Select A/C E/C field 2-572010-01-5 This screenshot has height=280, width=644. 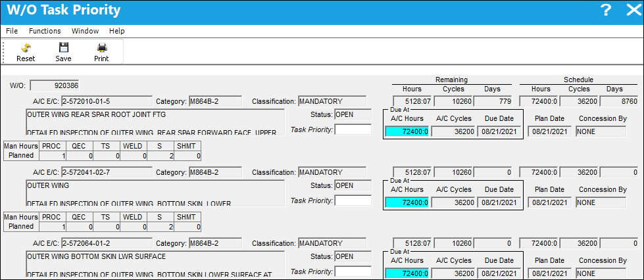pyautogui.click(x=107, y=101)
